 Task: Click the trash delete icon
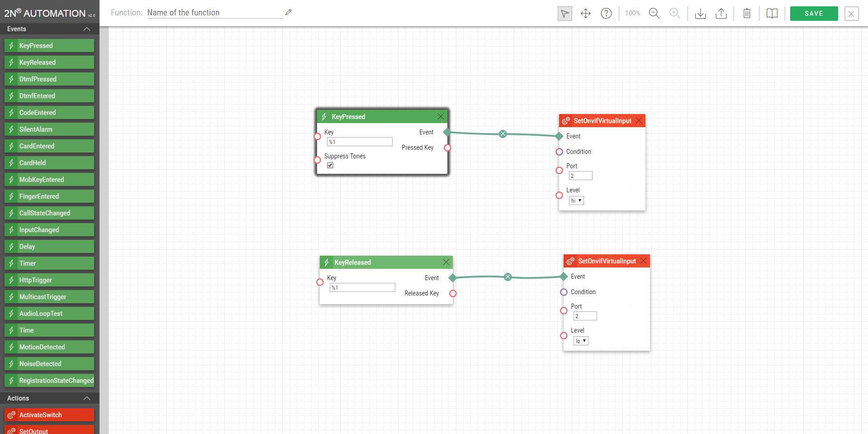pos(747,14)
